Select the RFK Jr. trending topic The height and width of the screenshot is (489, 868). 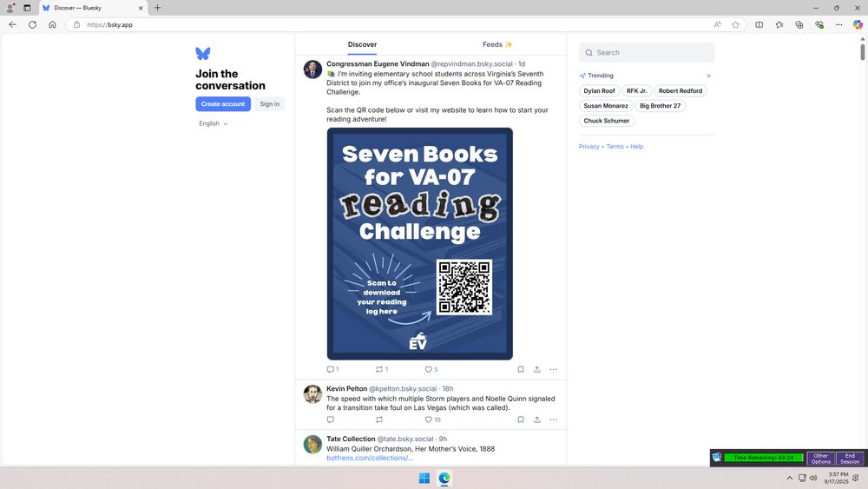(636, 91)
